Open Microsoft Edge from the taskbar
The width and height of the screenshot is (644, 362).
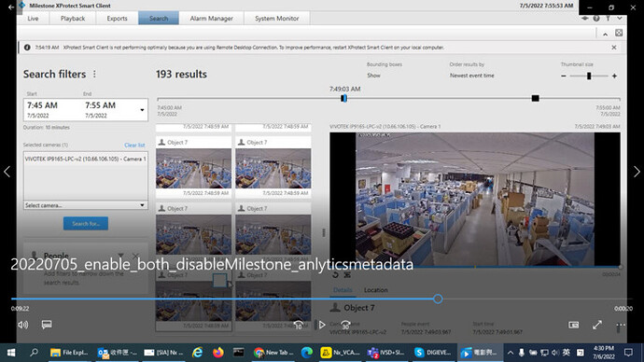[x=307, y=353]
